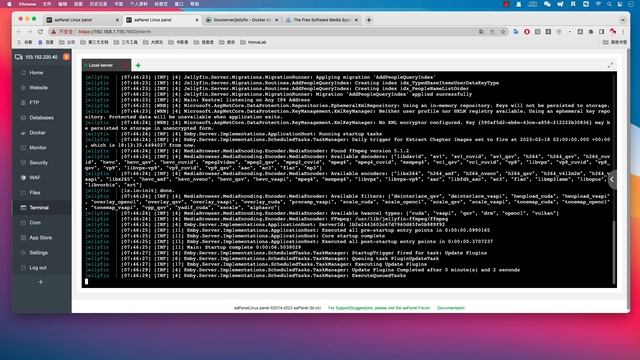Add a new terminal session with green plus
Screen dimensions: 640x360
tap(138, 65)
